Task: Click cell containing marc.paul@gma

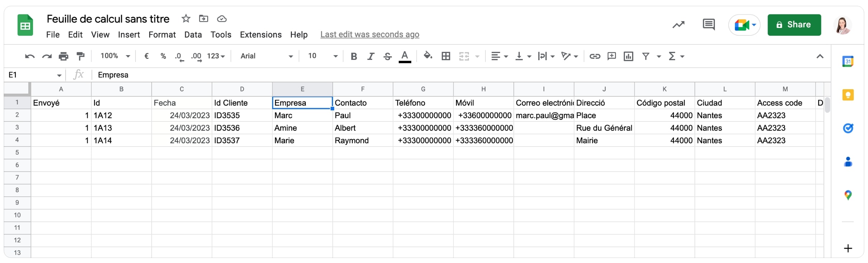Action: click(x=544, y=115)
